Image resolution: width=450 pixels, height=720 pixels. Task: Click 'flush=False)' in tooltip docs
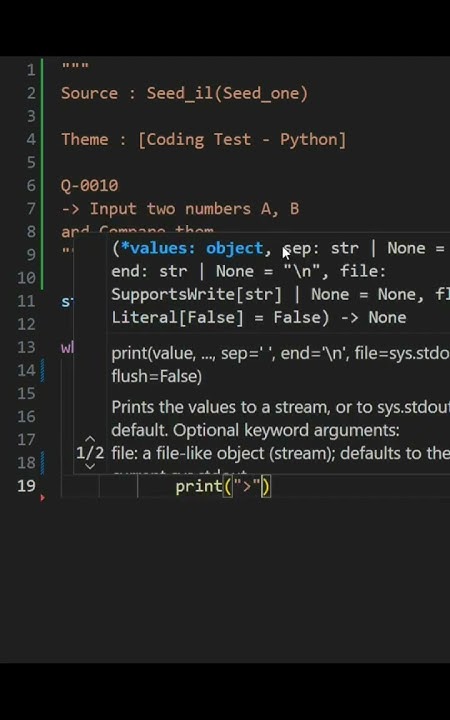tap(157, 377)
